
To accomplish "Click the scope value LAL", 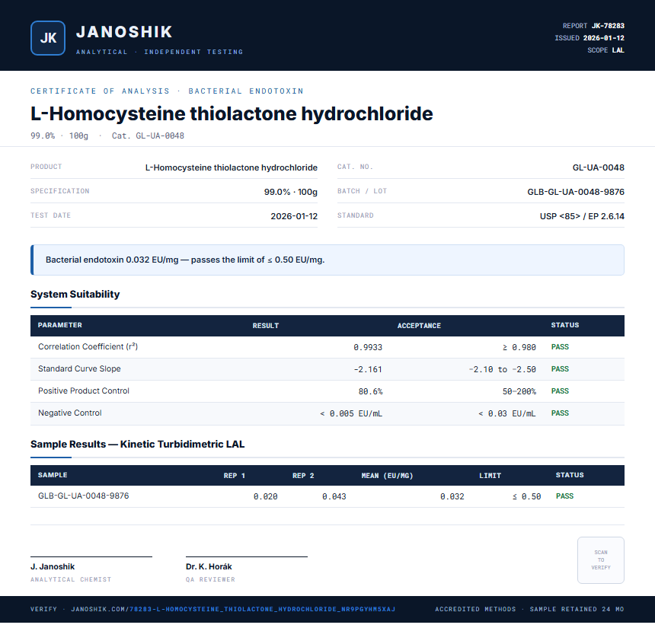I will coord(618,50).
